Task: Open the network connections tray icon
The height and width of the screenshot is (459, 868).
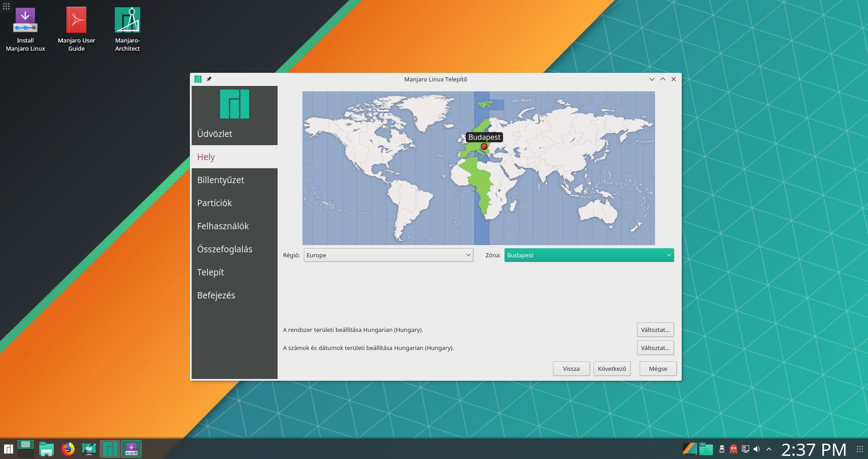Action: [x=745, y=449]
